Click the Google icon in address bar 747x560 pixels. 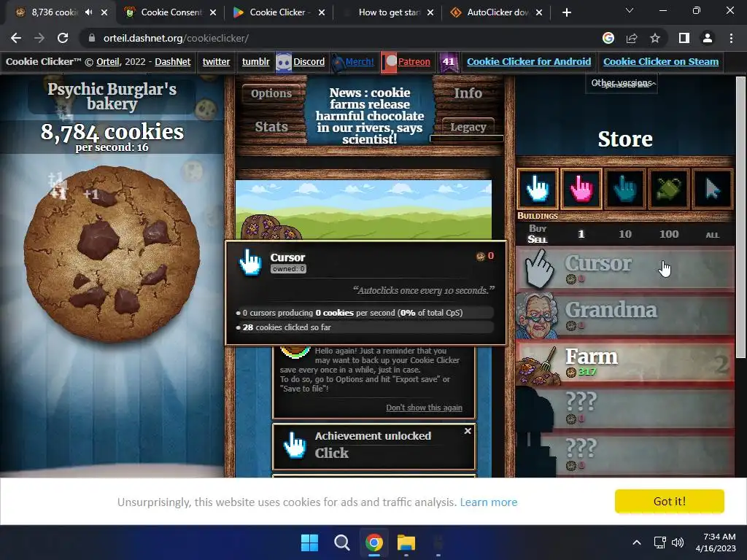(608, 38)
